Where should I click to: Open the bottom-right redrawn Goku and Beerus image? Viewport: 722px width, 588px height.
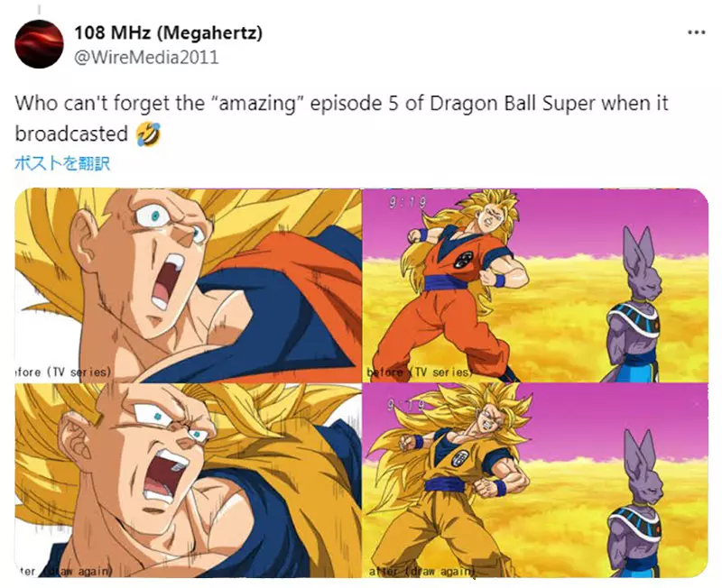(535, 481)
